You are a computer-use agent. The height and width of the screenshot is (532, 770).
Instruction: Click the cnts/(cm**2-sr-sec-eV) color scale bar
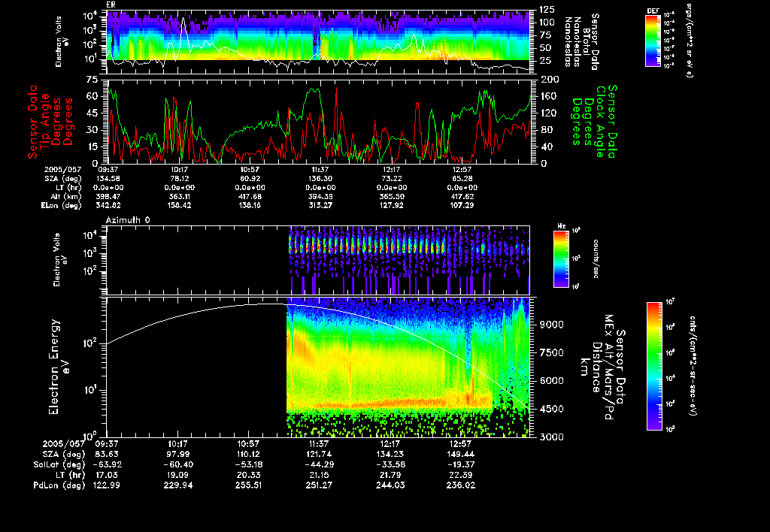654,366
